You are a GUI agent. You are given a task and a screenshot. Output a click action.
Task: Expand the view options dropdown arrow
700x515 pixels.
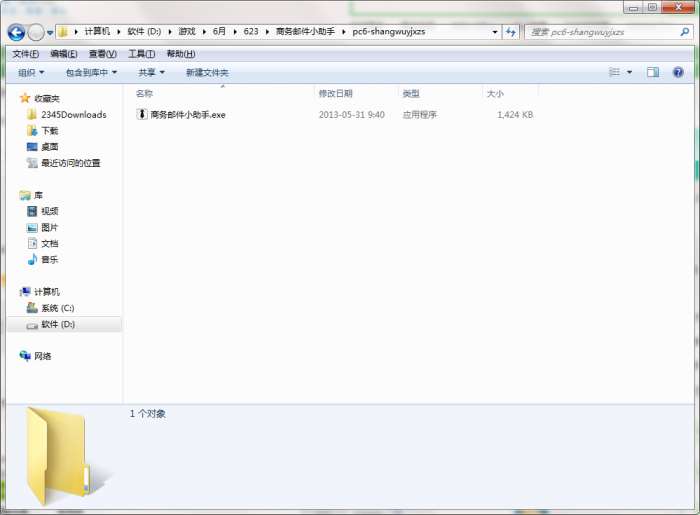[629, 72]
